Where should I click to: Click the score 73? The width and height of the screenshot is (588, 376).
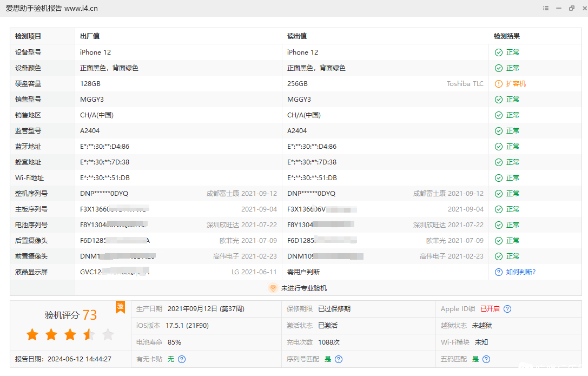(x=90, y=315)
